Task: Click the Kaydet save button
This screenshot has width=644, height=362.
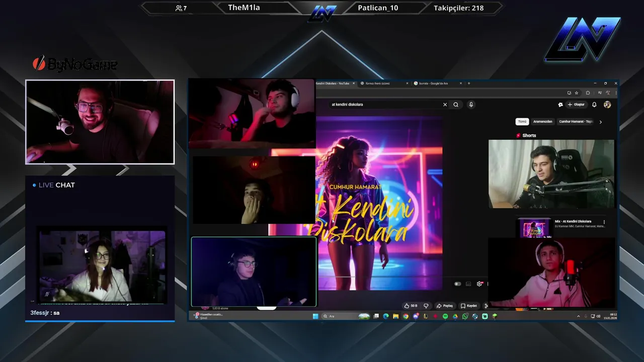Action: tap(469, 306)
